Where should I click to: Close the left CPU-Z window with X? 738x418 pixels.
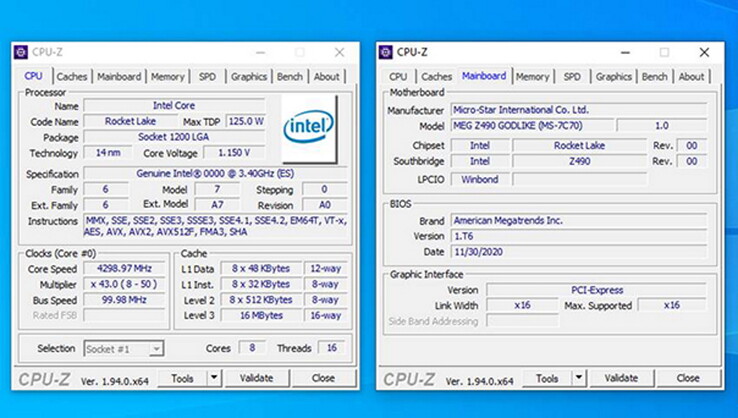pos(339,53)
